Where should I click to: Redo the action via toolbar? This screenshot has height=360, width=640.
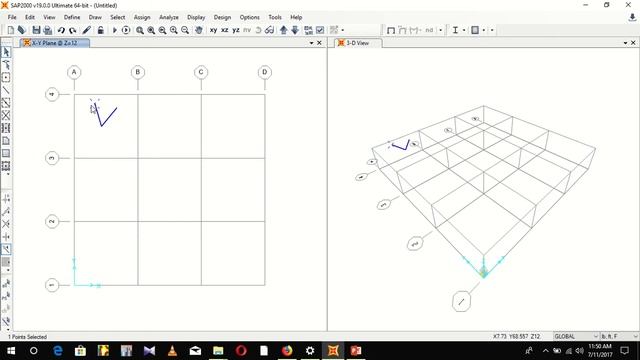[73, 30]
